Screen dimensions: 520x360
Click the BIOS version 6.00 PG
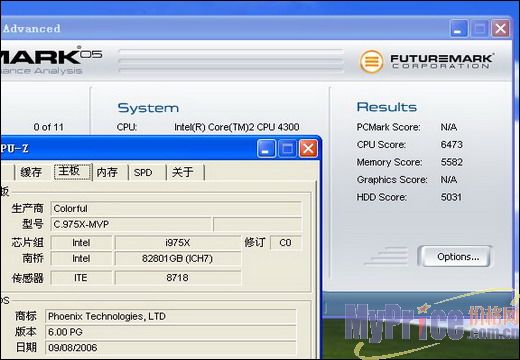(170, 332)
